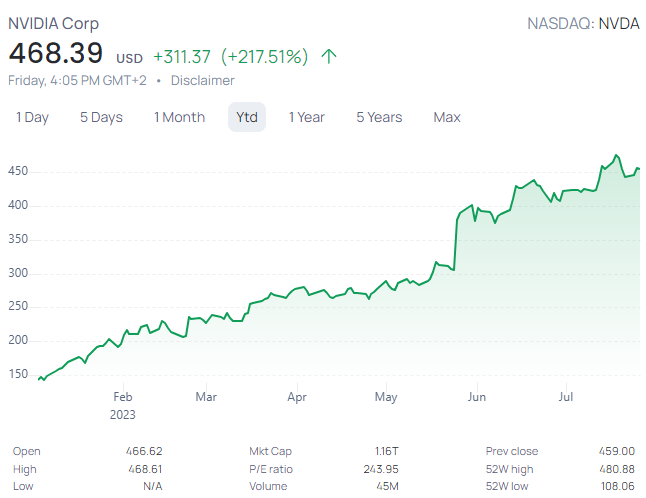
Task: Click the 468.39 current price
Action: 57,54
